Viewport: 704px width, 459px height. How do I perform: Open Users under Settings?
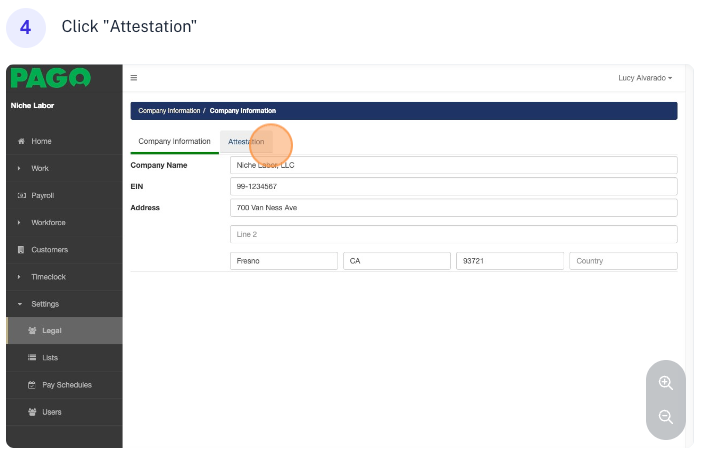51,411
